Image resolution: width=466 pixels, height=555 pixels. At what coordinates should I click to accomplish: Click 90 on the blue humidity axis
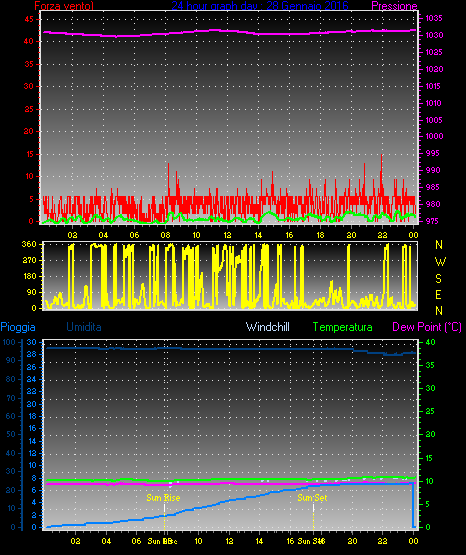coord(11,360)
